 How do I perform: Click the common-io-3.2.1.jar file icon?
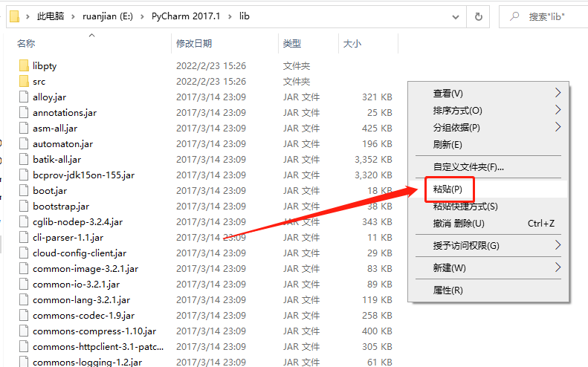click(24, 284)
